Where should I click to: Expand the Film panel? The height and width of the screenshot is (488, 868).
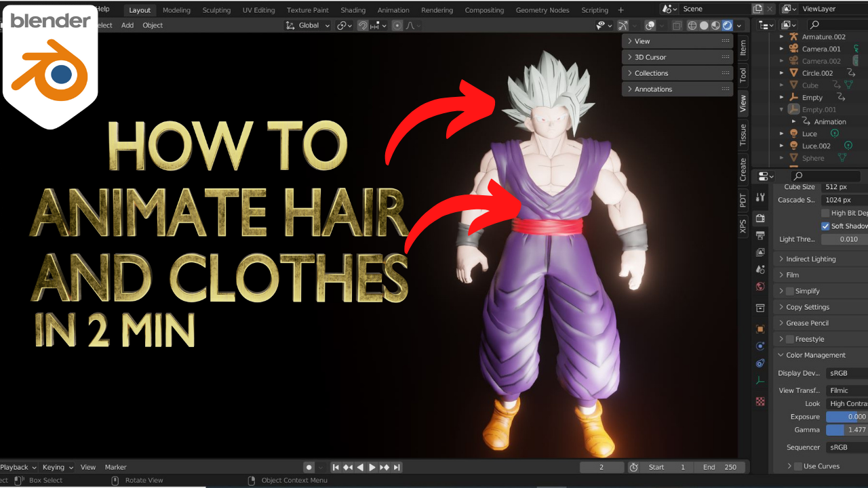coord(821,275)
